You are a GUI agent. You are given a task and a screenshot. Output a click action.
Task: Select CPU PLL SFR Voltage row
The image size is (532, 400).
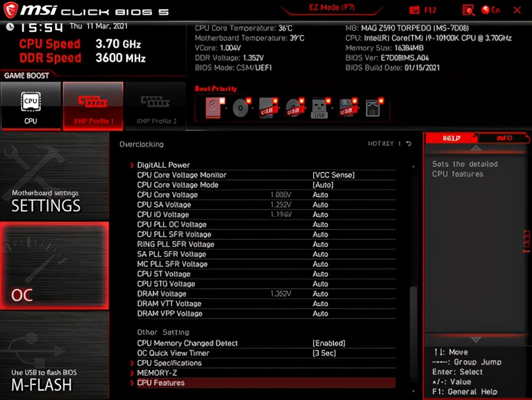[x=267, y=234]
